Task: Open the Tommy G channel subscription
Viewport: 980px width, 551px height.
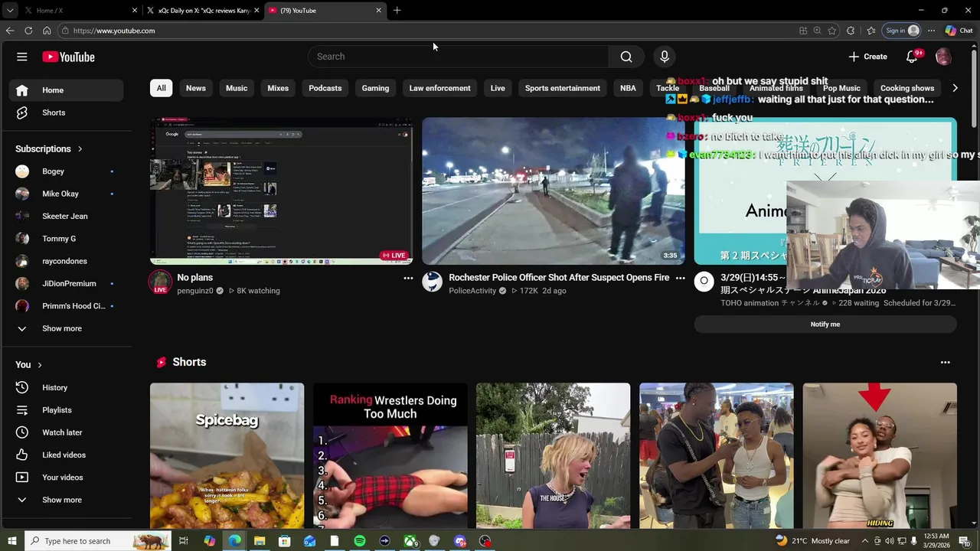Action: tap(66, 239)
